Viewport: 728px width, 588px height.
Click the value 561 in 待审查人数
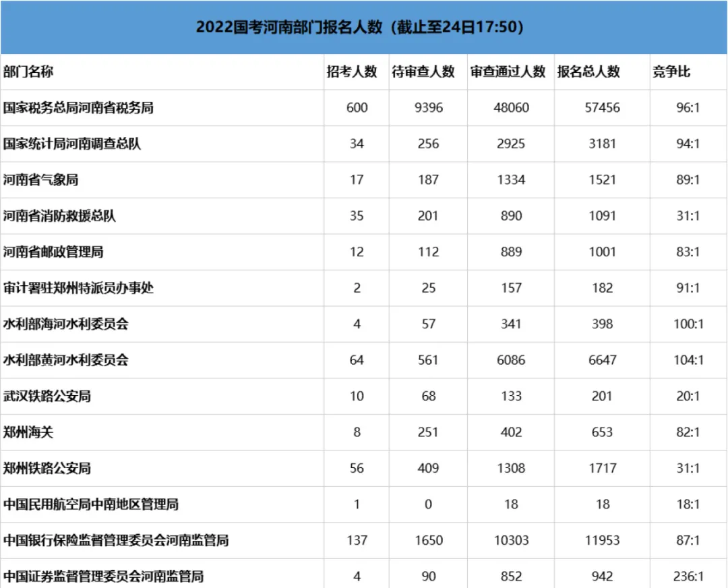click(428, 360)
